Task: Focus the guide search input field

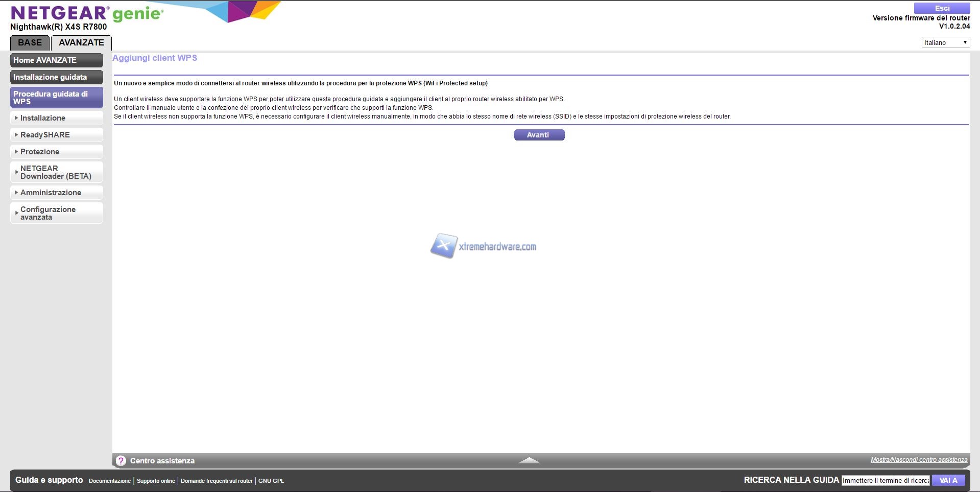Action: pyautogui.click(x=886, y=480)
